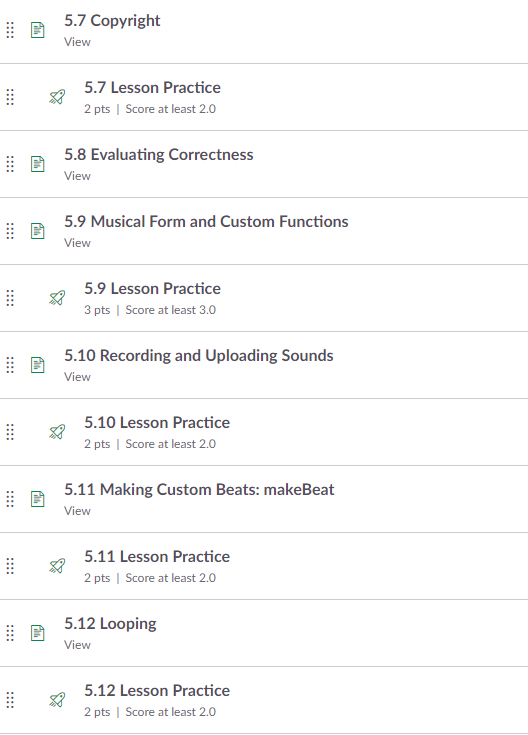The height and width of the screenshot is (735, 528).
Task: Click the rocket icon for 5.7 Lesson Practice
Action: 57,97
